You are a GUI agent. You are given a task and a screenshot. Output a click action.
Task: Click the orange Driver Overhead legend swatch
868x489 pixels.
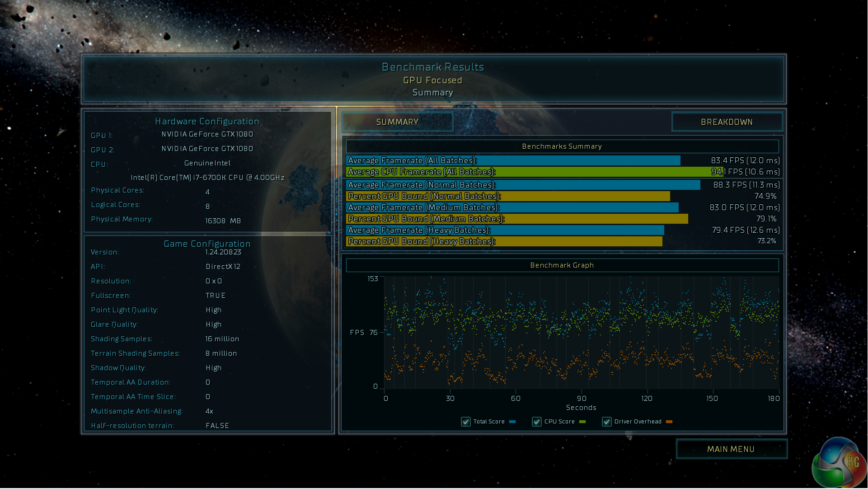click(669, 422)
